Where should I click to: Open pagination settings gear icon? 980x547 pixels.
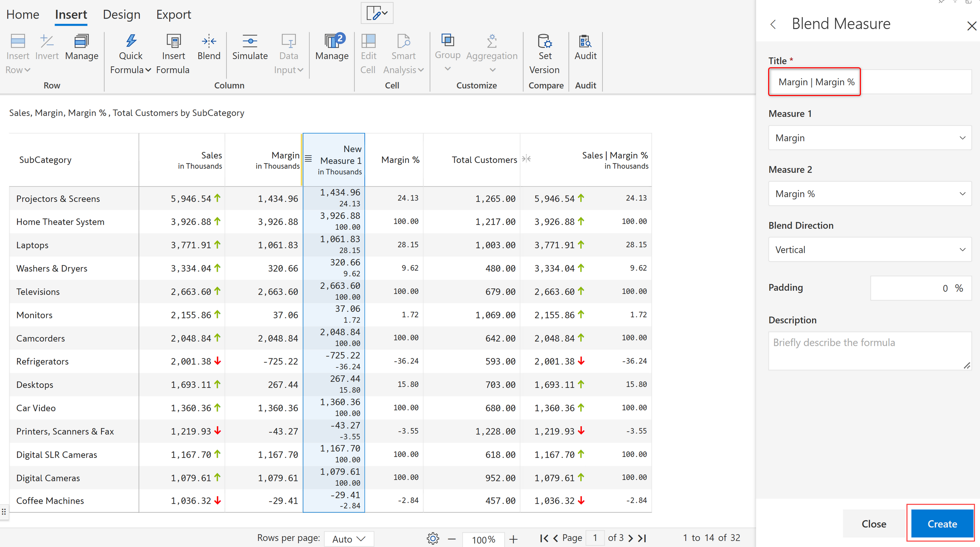[x=432, y=538]
